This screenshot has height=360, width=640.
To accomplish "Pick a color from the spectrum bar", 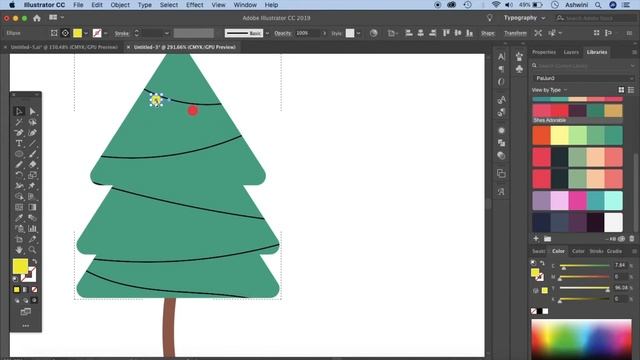I will click(581, 340).
